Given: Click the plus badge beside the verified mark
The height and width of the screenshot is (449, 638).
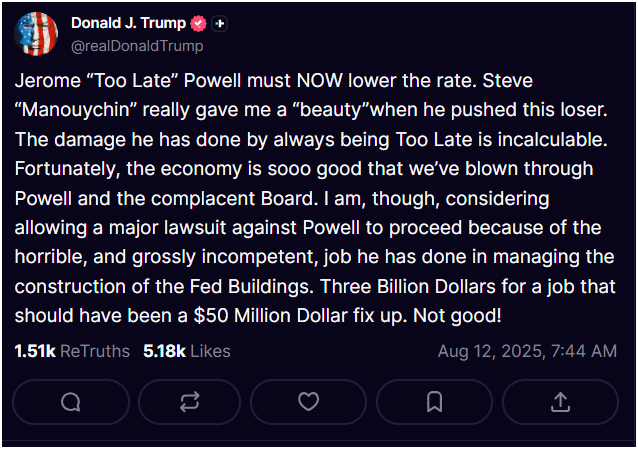Looking at the screenshot, I should coord(219,24).
